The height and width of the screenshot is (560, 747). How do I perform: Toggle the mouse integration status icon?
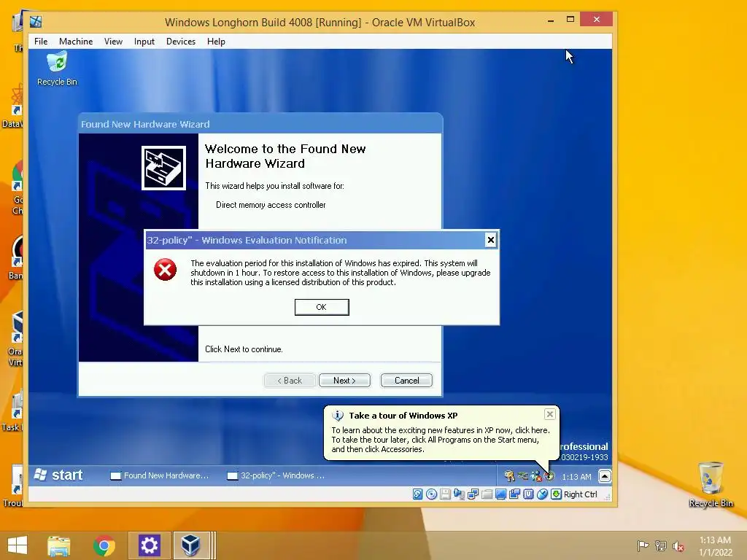[542, 494]
